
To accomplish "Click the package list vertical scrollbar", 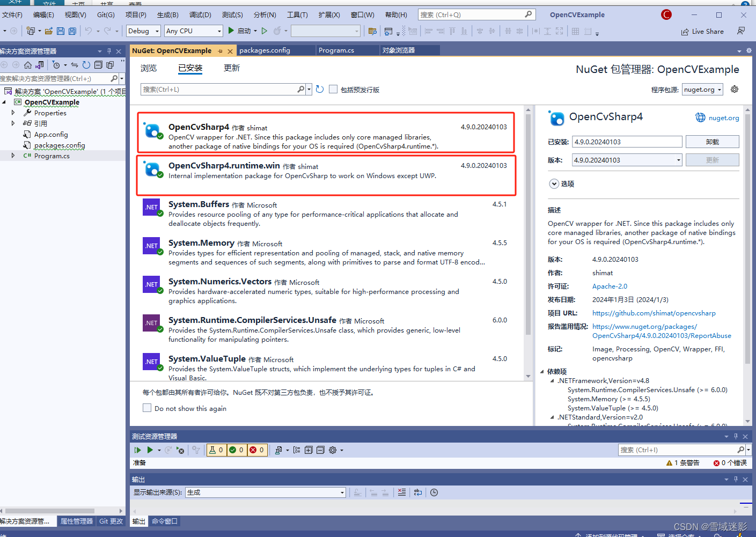I will (x=528, y=223).
